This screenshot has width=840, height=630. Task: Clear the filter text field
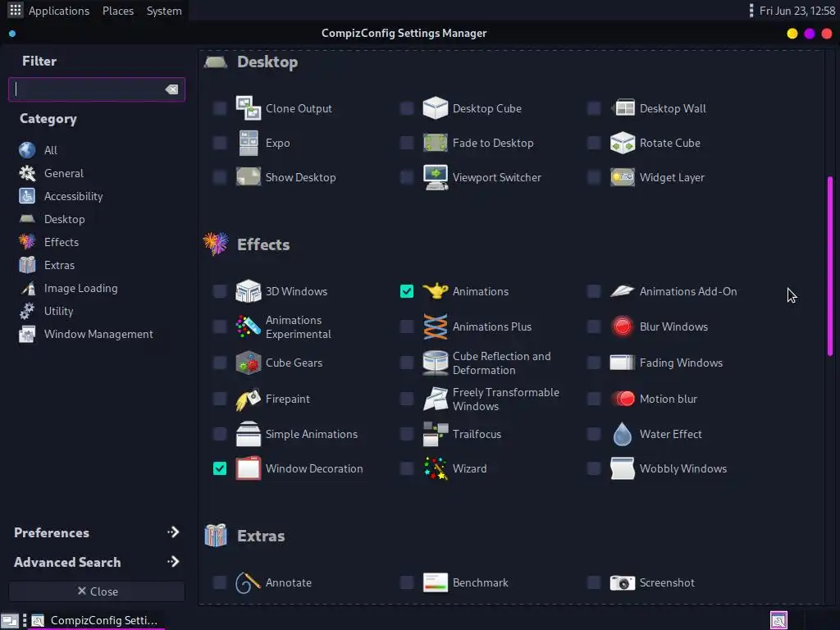171,89
